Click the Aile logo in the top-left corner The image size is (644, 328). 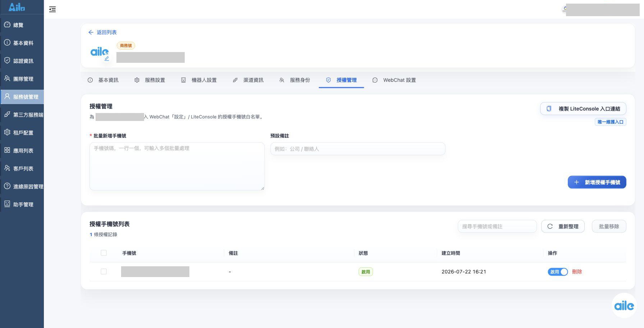pos(17,7)
